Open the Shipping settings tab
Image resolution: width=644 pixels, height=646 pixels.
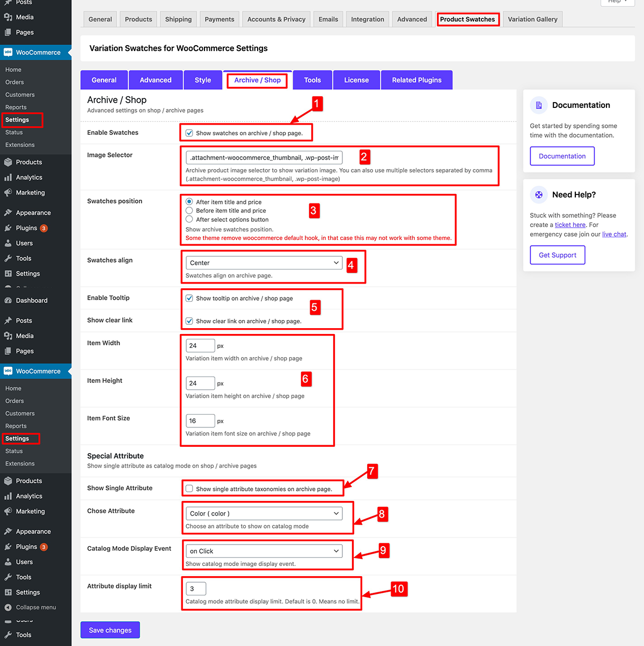pos(178,19)
